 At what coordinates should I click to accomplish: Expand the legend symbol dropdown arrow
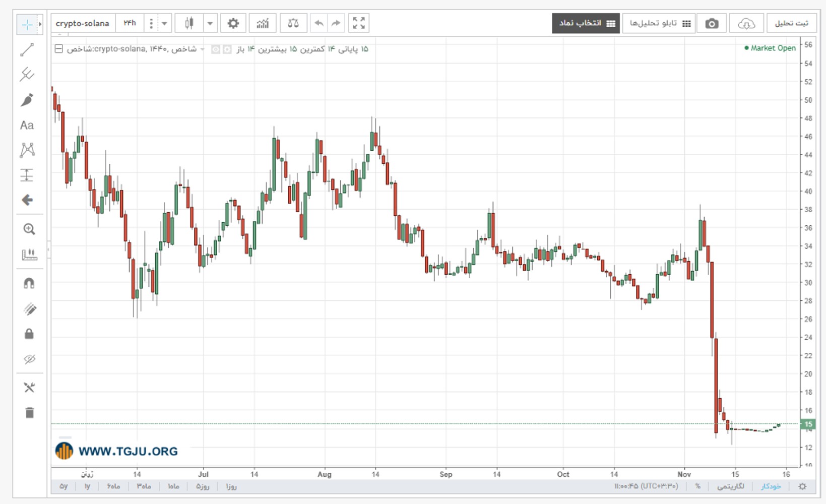tap(202, 49)
